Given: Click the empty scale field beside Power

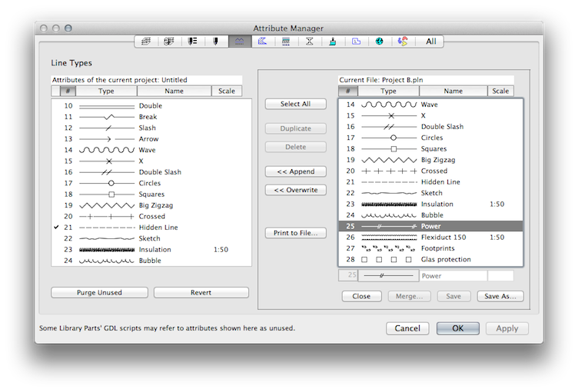Looking at the screenshot, I should tap(500, 276).
